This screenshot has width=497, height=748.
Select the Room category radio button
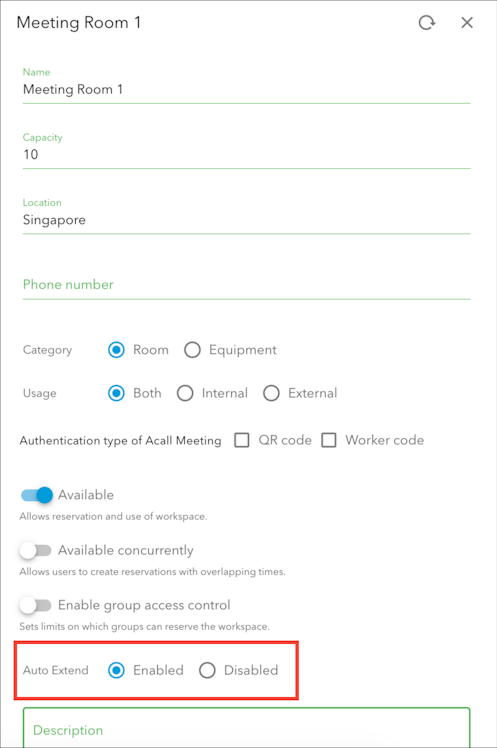[x=116, y=350]
